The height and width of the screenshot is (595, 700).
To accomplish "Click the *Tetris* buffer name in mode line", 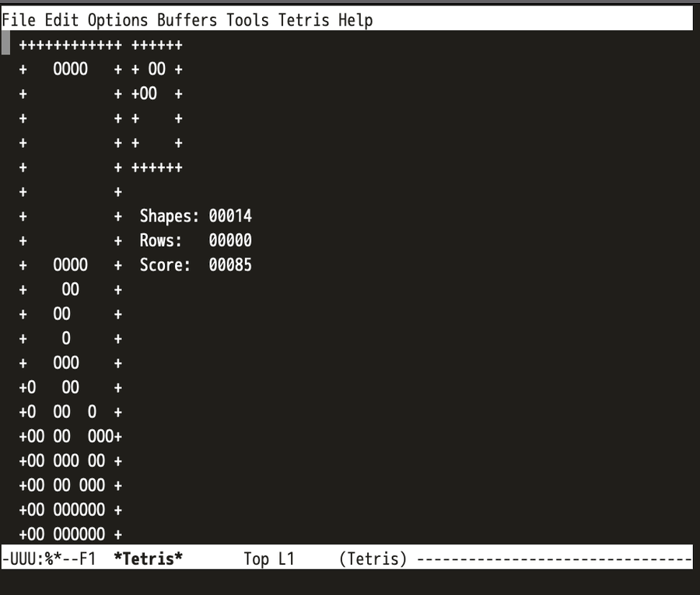I will click(149, 558).
